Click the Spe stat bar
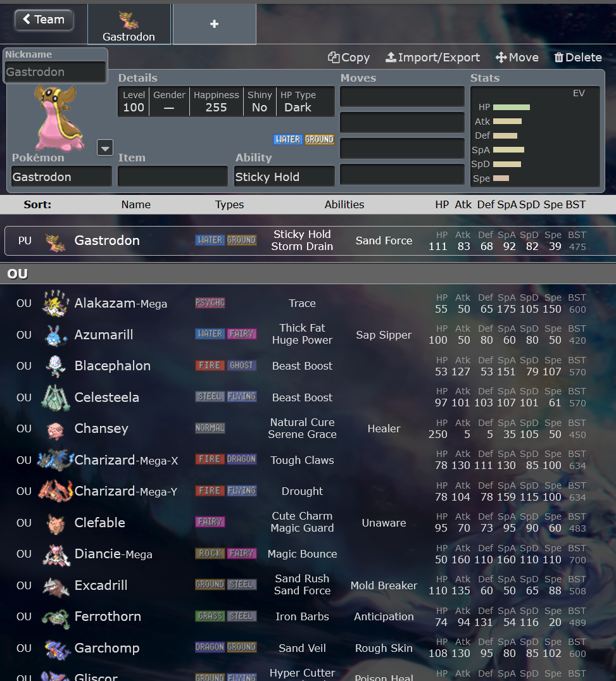 click(x=501, y=178)
